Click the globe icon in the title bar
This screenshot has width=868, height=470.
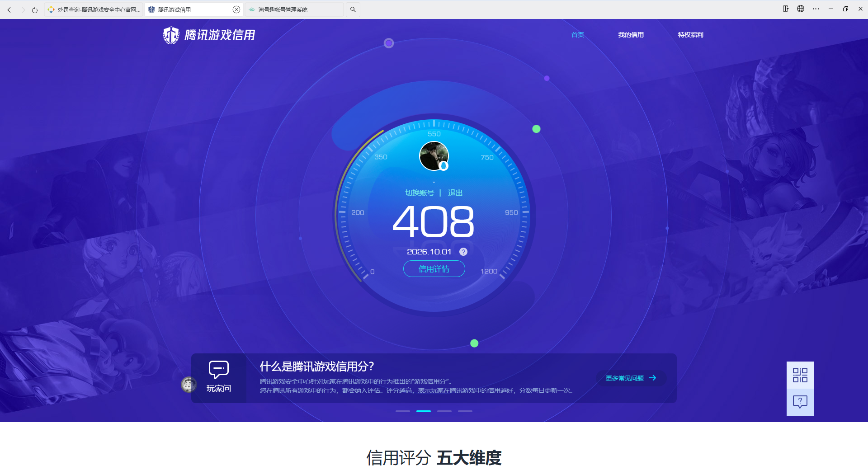click(801, 9)
